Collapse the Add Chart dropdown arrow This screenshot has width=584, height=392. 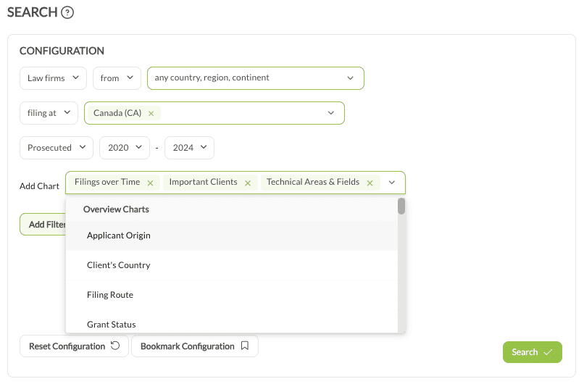(392, 183)
